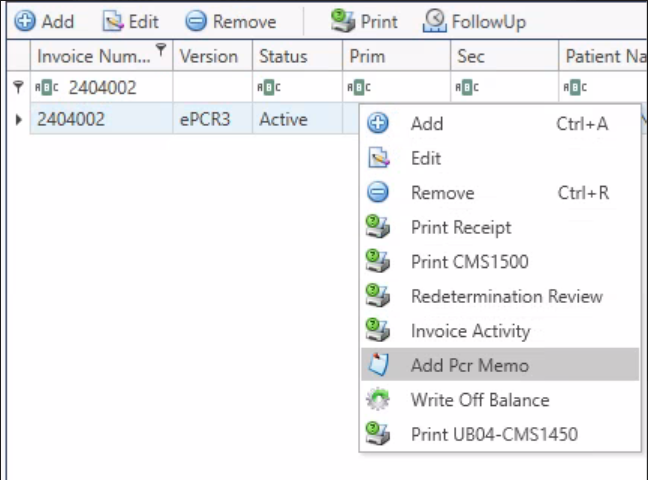Image resolution: width=648 pixels, height=480 pixels.
Task: Click the Invoice Number filter input field
Action: (x=115, y=88)
